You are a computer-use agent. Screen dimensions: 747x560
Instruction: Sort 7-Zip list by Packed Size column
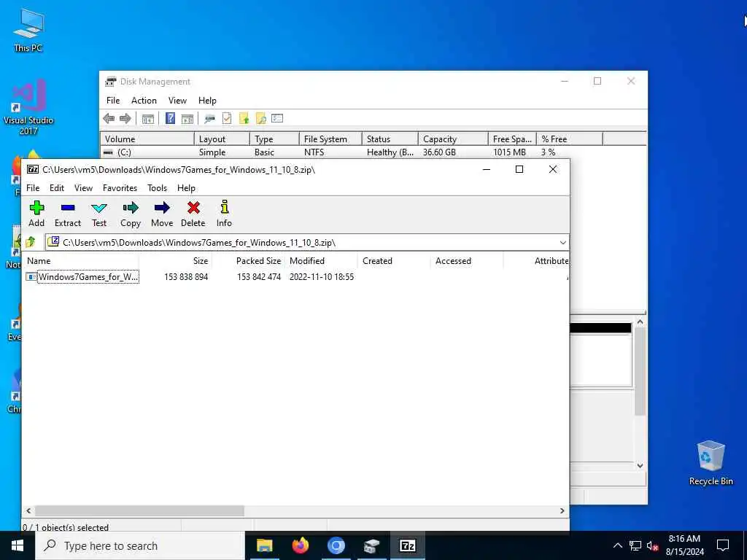(248, 261)
